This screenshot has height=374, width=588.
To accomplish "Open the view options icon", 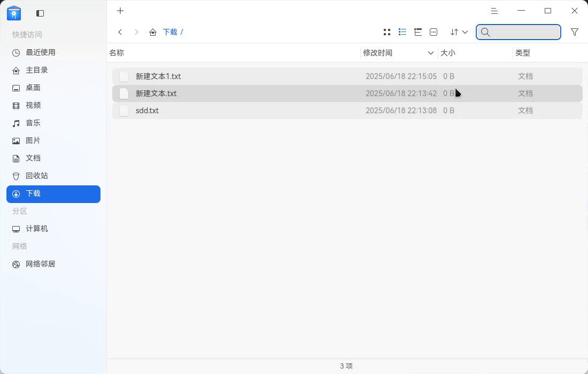I will pos(434,32).
